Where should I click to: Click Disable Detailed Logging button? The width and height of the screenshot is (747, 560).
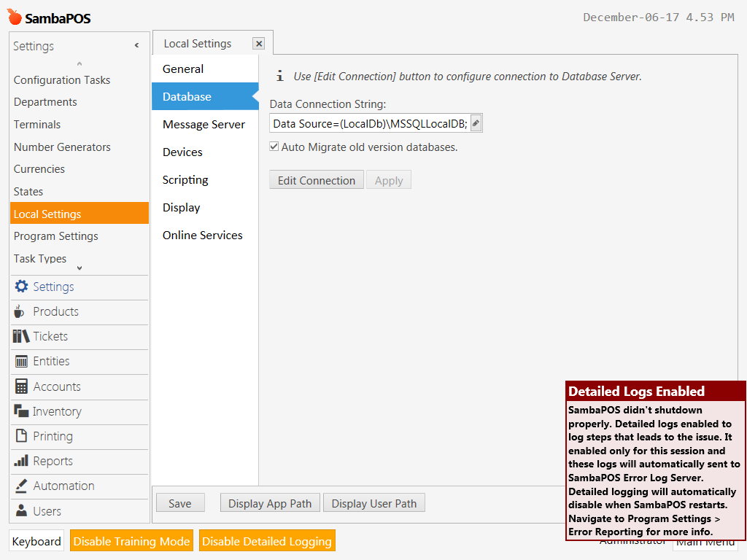(267, 541)
